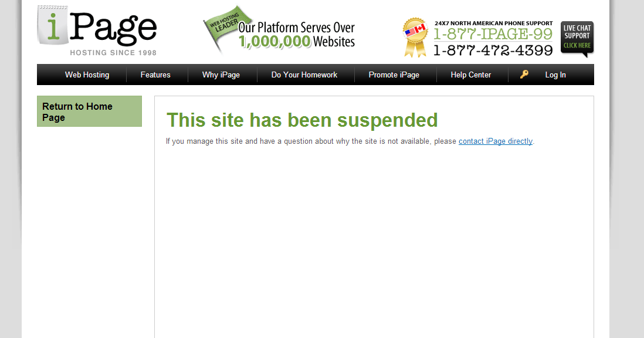Viewport: 644px width, 338px height.
Task: Open Live Chat Support bubble
Action: (x=577, y=39)
